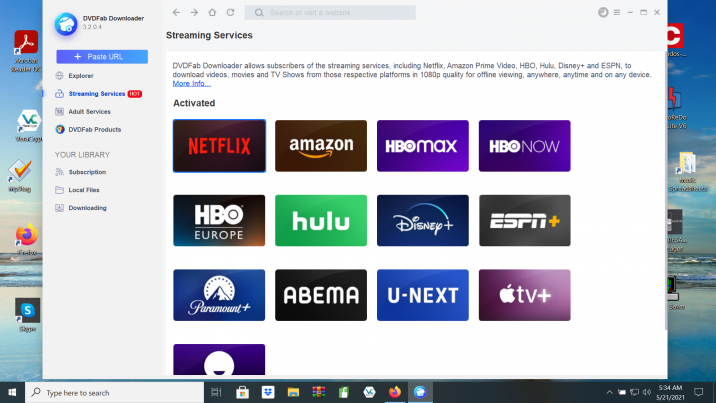Open Firefox from the taskbar

395,392
